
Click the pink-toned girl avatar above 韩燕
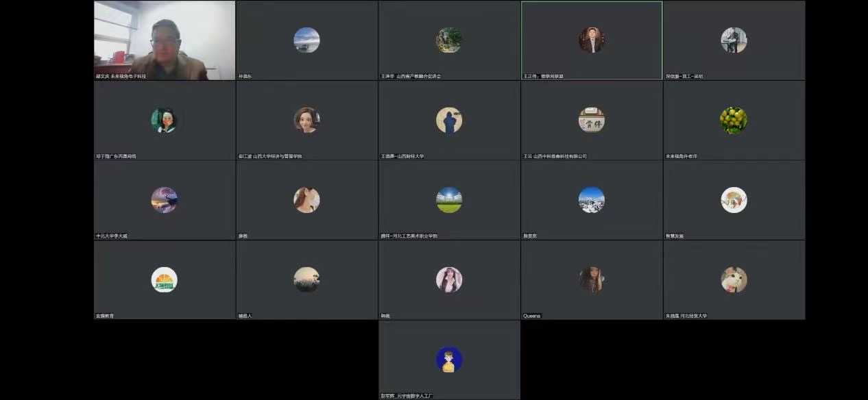click(x=449, y=279)
